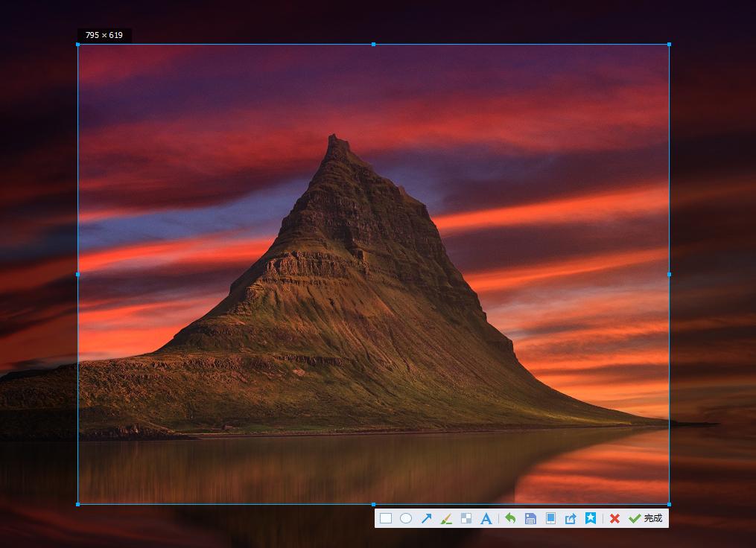This screenshot has height=548, width=756.
Task: Choose the arrow drawing tool
Action: [426, 518]
